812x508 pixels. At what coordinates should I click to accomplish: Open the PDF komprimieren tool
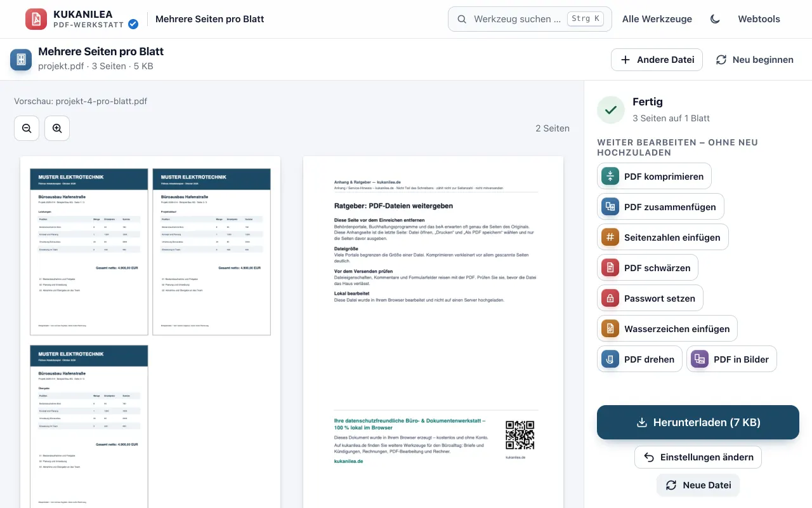coord(654,177)
